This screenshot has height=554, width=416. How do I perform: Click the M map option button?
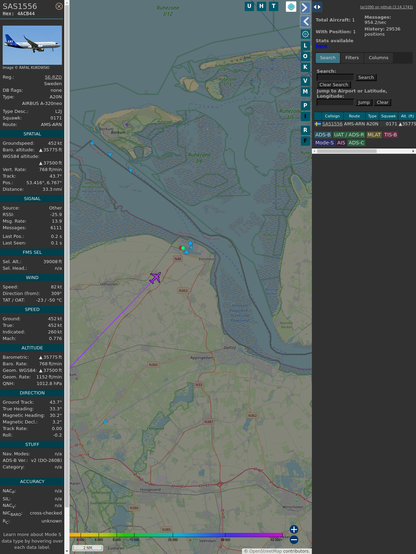305,92
